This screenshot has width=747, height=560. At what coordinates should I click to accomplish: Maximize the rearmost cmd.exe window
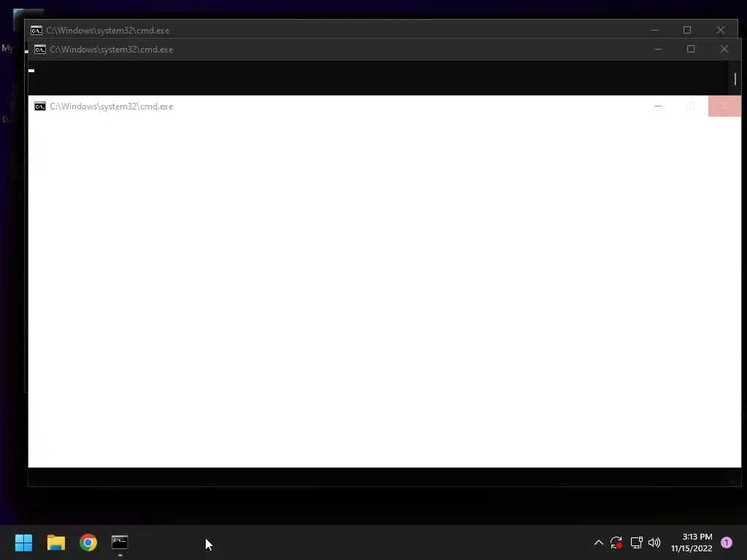point(687,30)
